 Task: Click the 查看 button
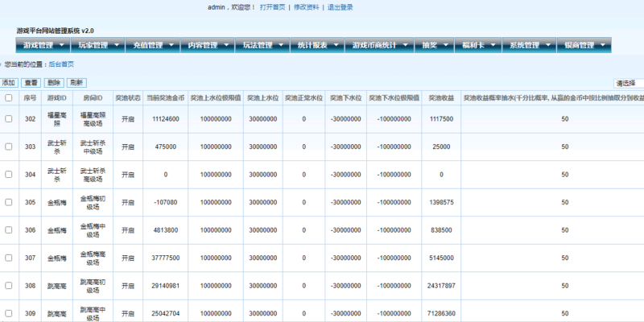[x=31, y=83]
